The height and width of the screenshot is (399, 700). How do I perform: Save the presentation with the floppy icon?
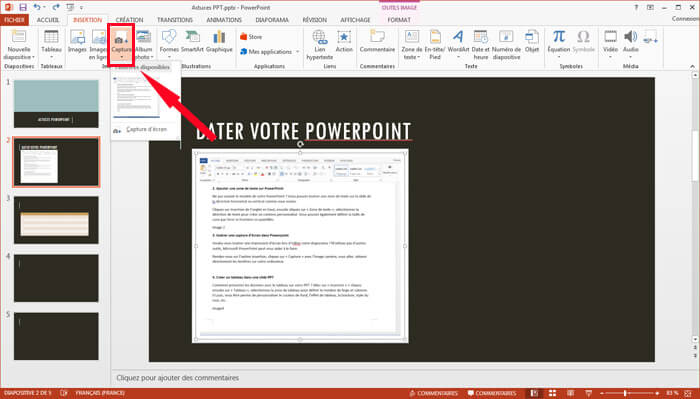pyautogui.click(x=23, y=7)
